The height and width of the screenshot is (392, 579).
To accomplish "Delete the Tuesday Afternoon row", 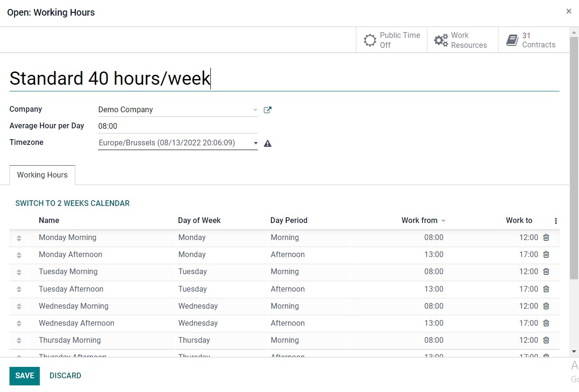I will click(546, 289).
